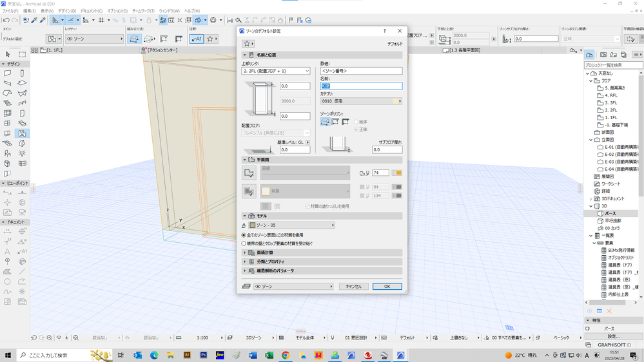644x362 pixels.
Task: Open the ファイル(F) menu
Action: click(x=10, y=11)
